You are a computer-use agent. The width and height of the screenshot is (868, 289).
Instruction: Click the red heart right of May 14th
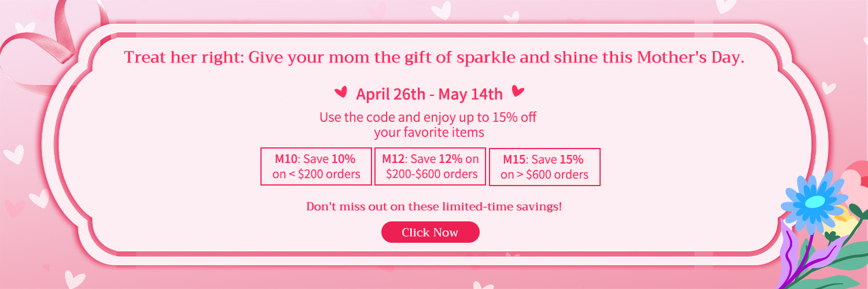pyautogui.click(x=518, y=91)
